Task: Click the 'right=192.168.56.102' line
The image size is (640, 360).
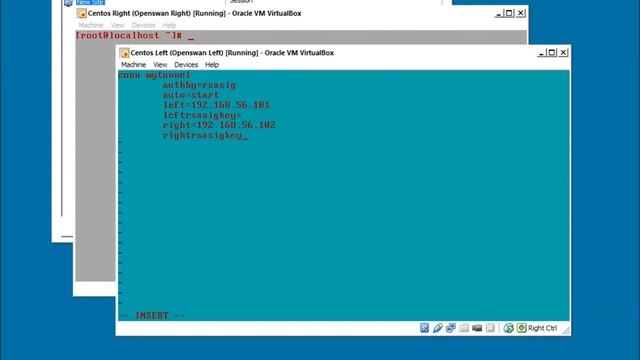Action: click(x=219, y=125)
